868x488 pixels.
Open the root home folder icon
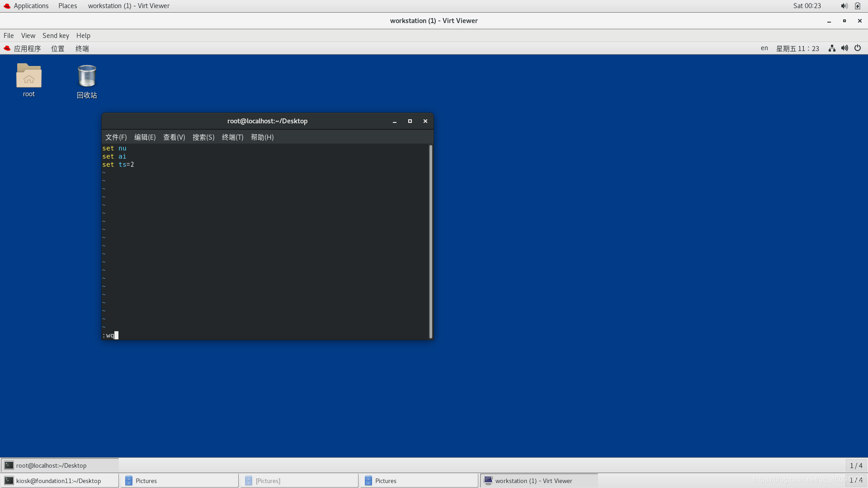pos(28,76)
